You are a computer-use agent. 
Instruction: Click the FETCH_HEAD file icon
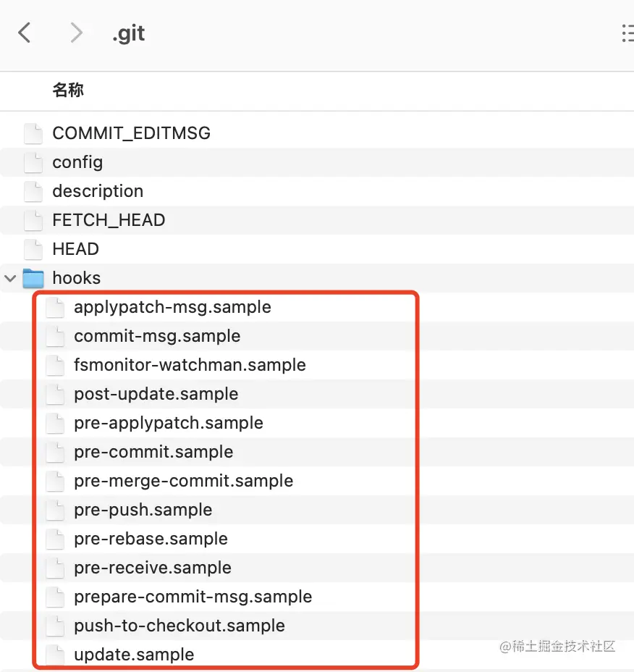(x=33, y=220)
